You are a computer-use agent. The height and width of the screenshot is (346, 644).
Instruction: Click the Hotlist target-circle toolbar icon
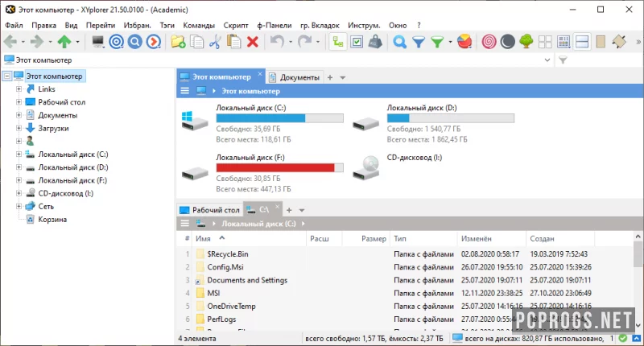point(117,42)
